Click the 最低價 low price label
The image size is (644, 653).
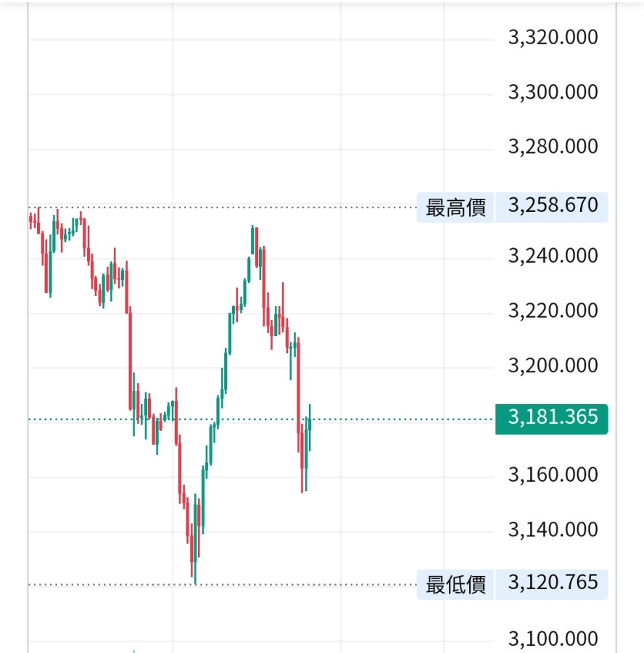(455, 584)
